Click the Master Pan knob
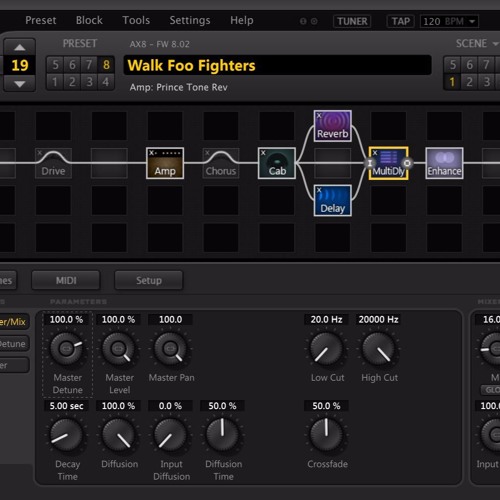 170,349
